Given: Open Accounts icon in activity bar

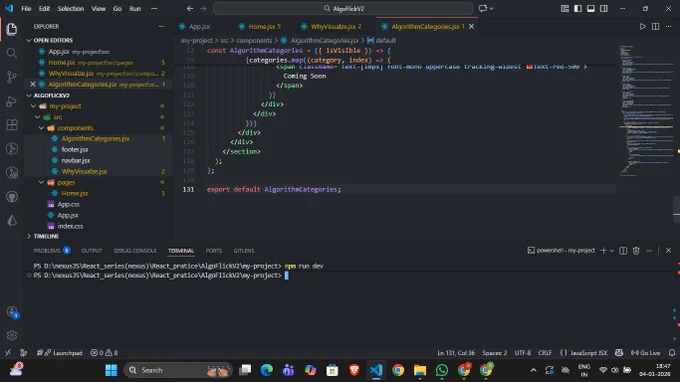Looking at the screenshot, I should [12, 312].
